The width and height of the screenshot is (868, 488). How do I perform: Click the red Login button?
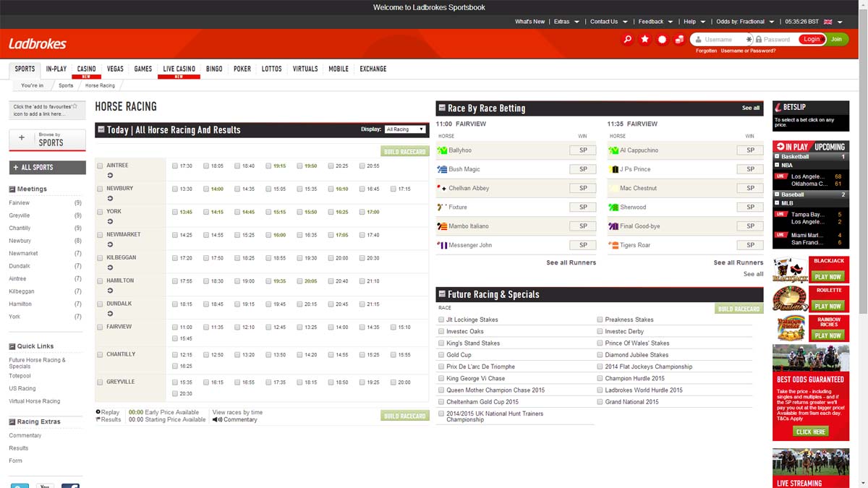(812, 39)
